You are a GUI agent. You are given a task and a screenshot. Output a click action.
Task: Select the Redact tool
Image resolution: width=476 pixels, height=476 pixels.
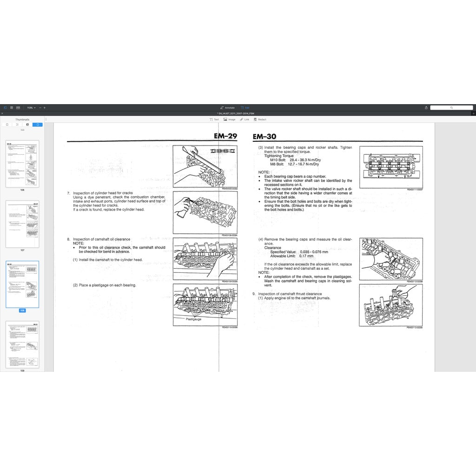pyautogui.click(x=259, y=119)
